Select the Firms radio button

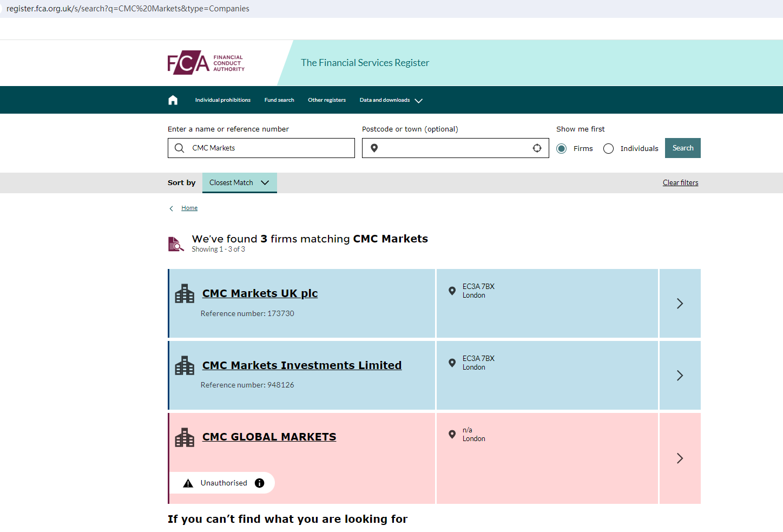pyautogui.click(x=562, y=149)
